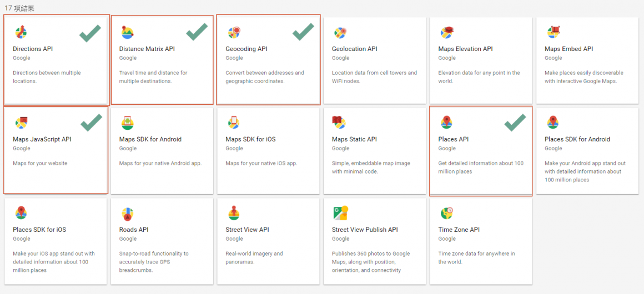Click the Distance Matrix API icon
Viewport: 644px width, 294px height.
tap(127, 32)
